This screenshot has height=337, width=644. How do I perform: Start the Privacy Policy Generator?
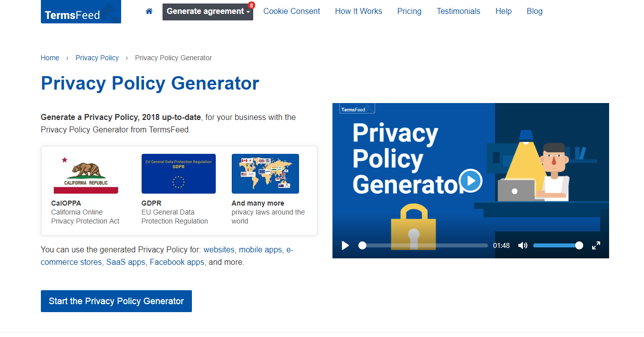click(116, 301)
